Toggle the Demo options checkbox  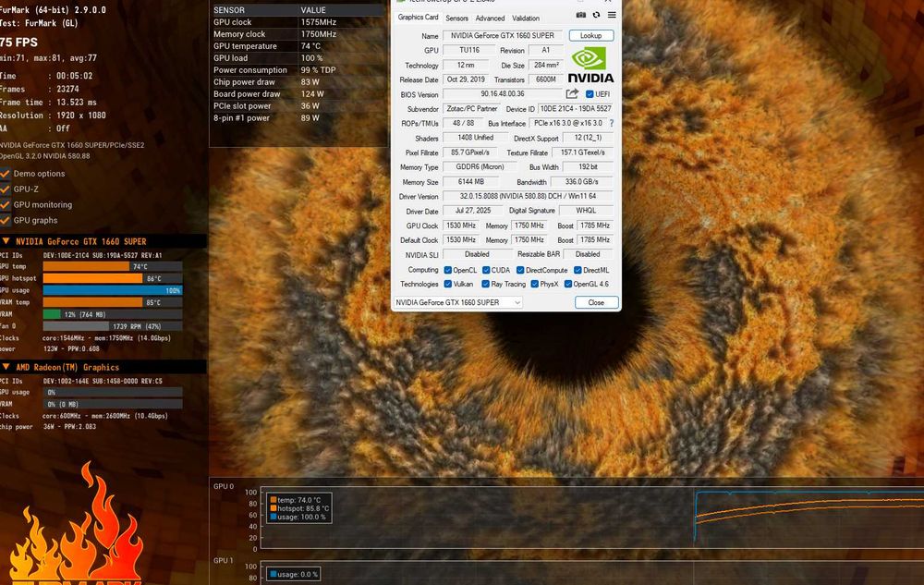[x=6, y=174]
